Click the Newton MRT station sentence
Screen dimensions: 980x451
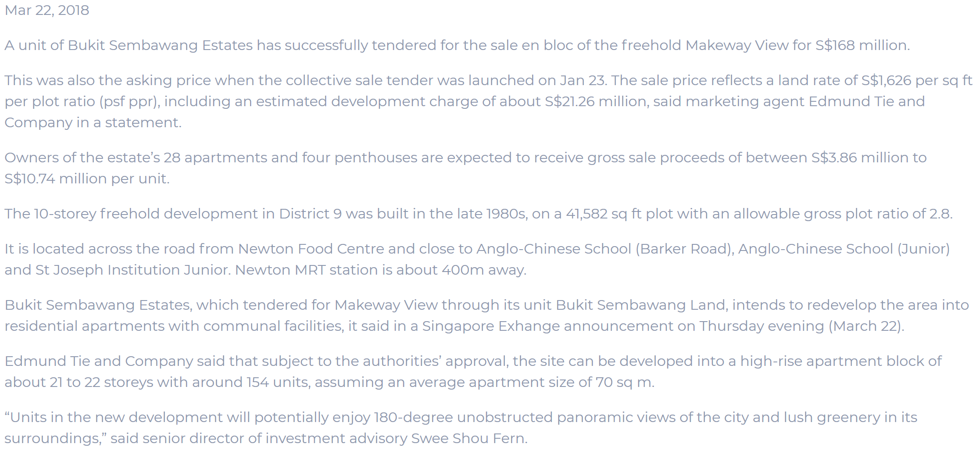coord(380,270)
